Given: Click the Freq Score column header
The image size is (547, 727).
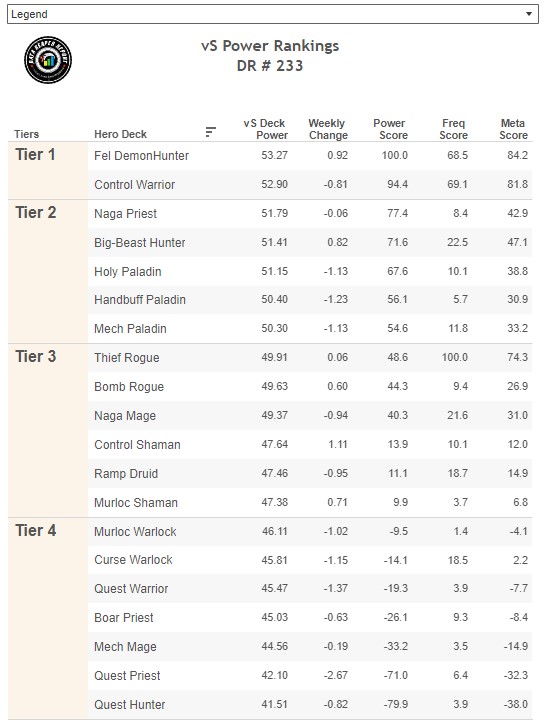Looking at the screenshot, I should click(453, 129).
